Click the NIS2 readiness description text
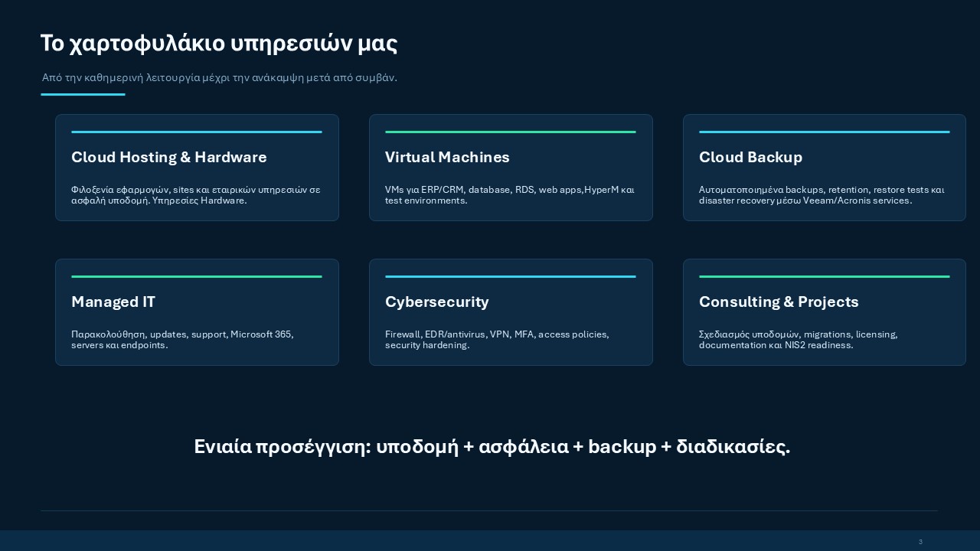The image size is (980, 551). tap(799, 340)
